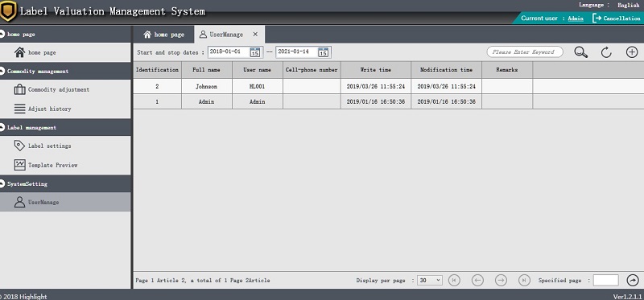The width and height of the screenshot is (644, 300).
Task: Click write time 2019/03/26 11:55:24
Action: pos(376,87)
